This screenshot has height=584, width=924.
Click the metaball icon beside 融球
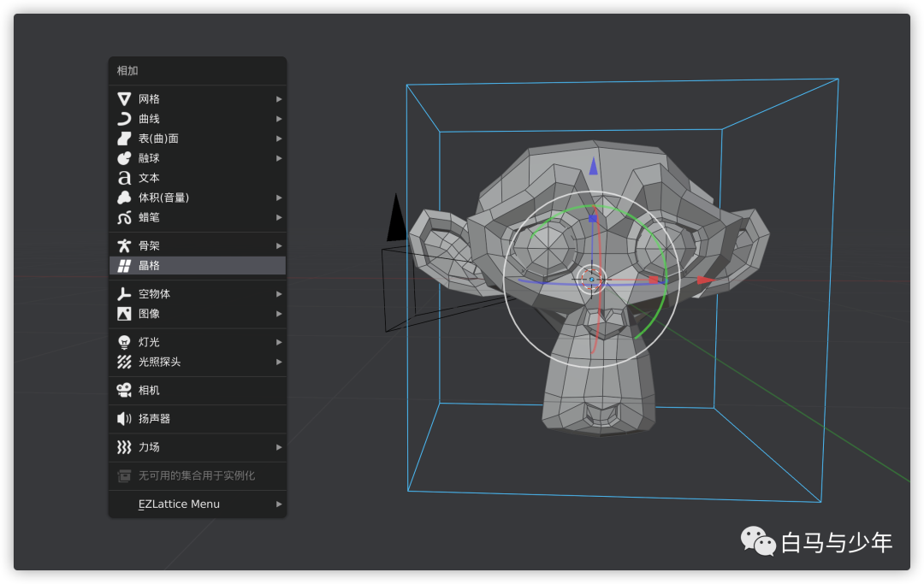click(x=124, y=158)
